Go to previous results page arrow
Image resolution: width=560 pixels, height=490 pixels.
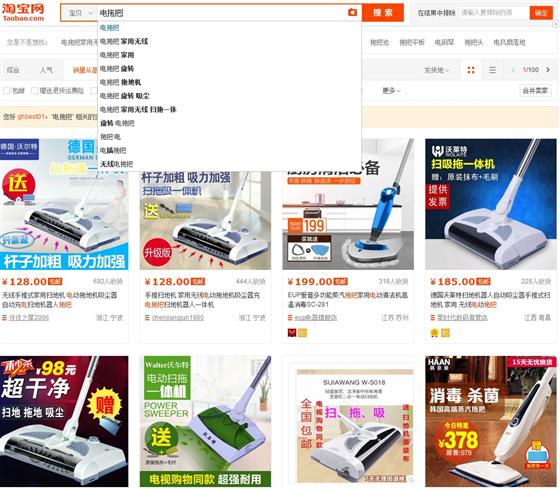513,70
